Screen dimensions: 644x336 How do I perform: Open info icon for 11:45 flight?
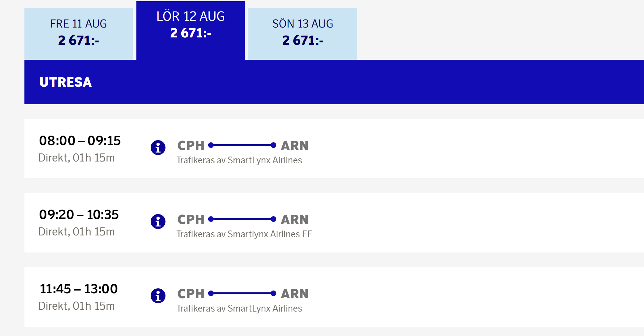(x=158, y=296)
